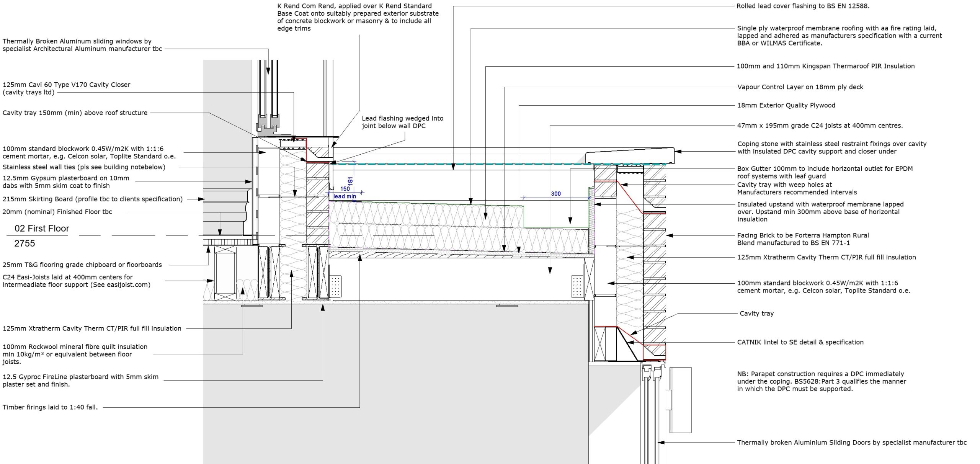Click the 181 vertical dimension text
This screenshot has width=980, height=464.
pos(350,181)
